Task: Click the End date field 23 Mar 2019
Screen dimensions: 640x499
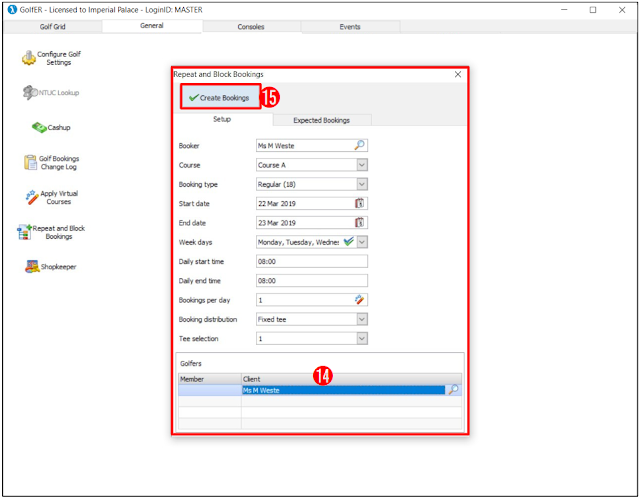Action: tap(312, 222)
